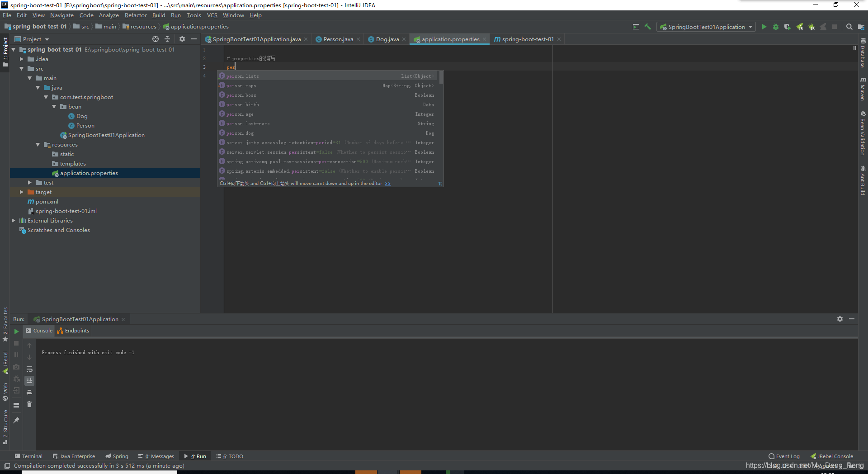The height and width of the screenshot is (474, 868).
Task: Click Collapse All icon in Project panel
Action: [167, 39]
